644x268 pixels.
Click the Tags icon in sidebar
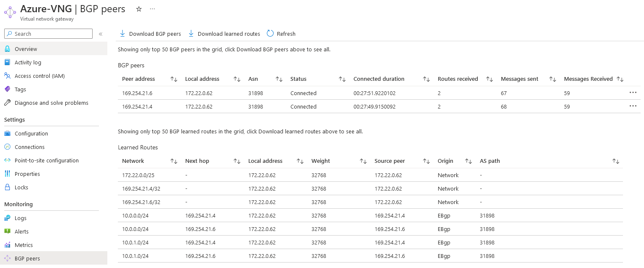coord(7,89)
